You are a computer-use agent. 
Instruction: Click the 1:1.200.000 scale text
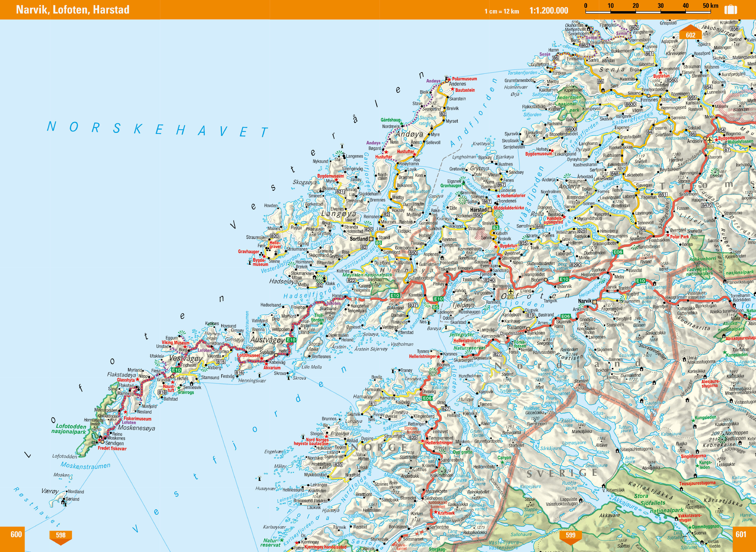[548, 11]
